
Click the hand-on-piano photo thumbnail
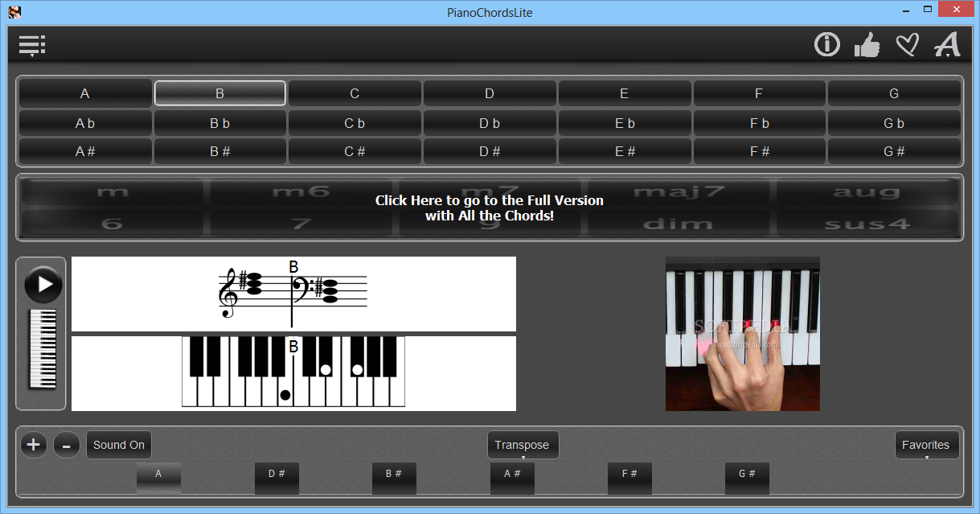743,334
